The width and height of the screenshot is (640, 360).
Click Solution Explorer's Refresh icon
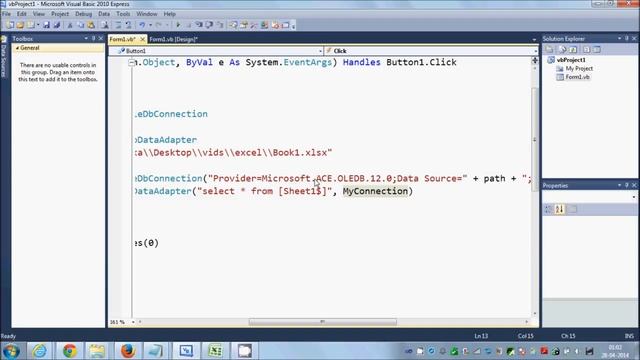click(x=573, y=49)
